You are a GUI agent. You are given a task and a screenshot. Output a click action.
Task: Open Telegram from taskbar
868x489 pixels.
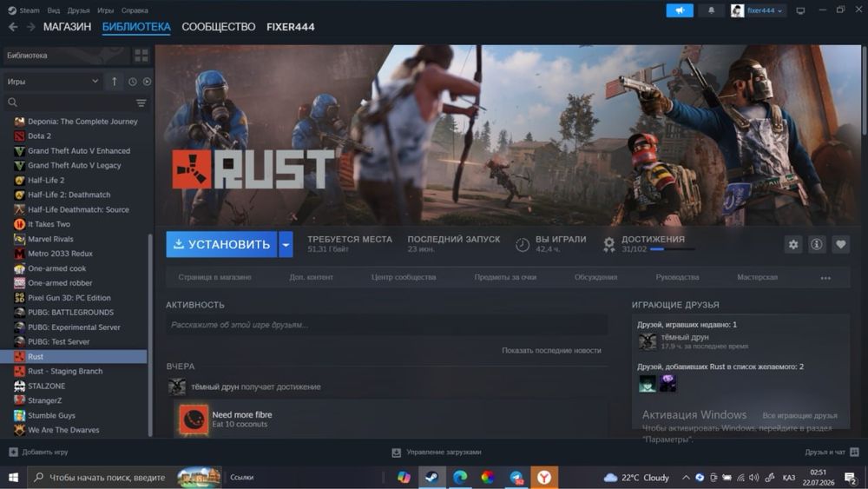coord(516,477)
